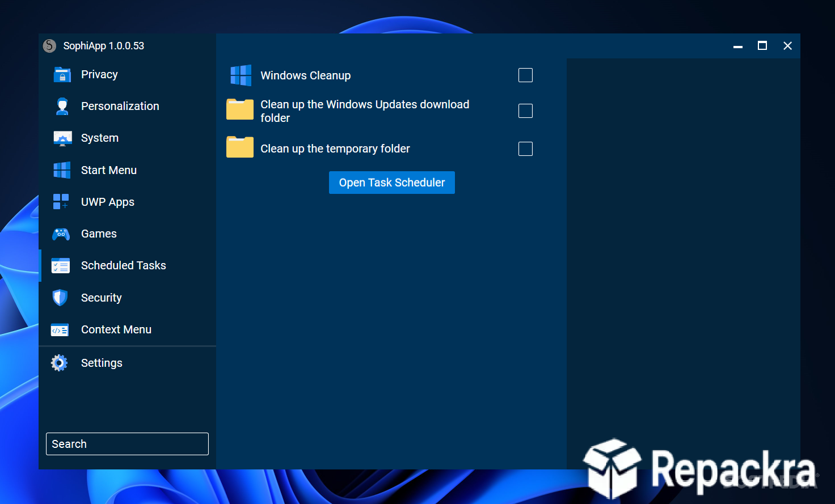835x504 pixels.
Task: Select the Games category
Action: (x=128, y=234)
